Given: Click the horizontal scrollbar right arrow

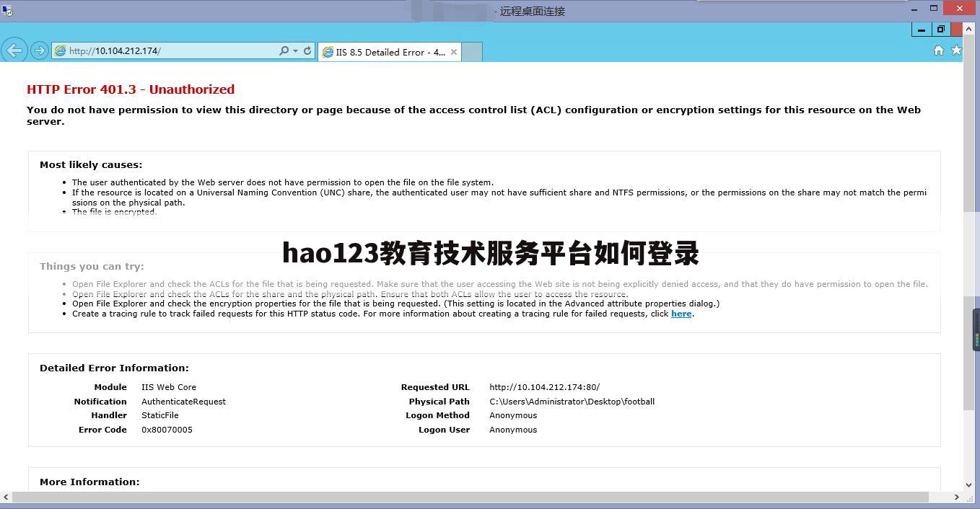Looking at the screenshot, I should point(957,497).
